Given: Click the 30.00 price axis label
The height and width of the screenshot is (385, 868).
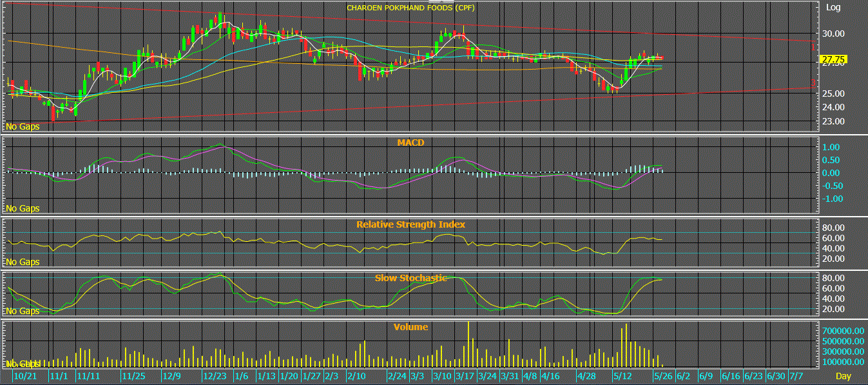Looking at the screenshot, I should (x=833, y=34).
